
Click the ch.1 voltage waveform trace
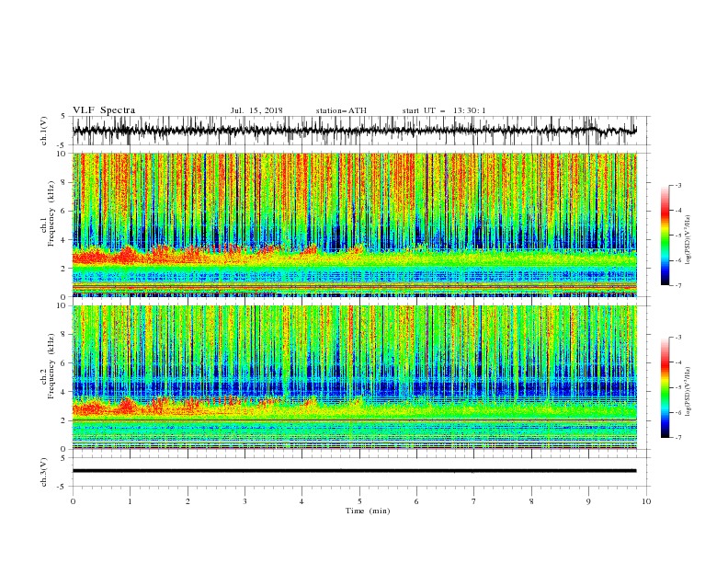click(x=354, y=131)
